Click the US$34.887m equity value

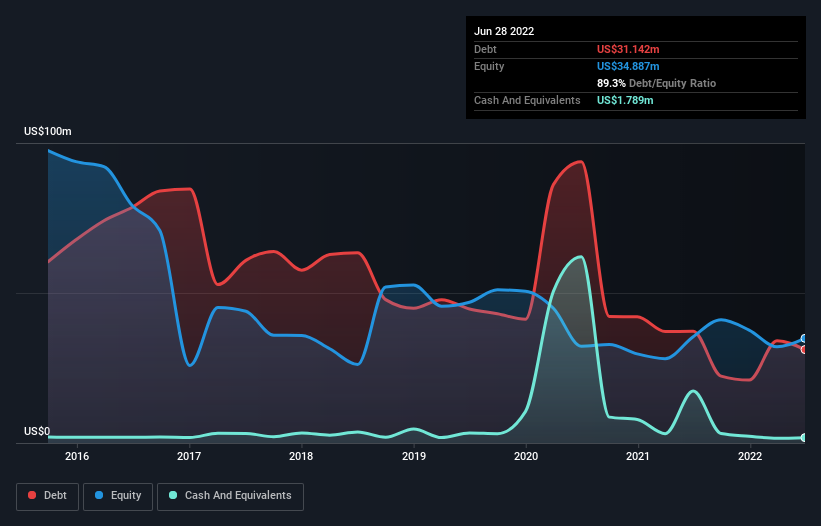pyautogui.click(x=628, y=66)
